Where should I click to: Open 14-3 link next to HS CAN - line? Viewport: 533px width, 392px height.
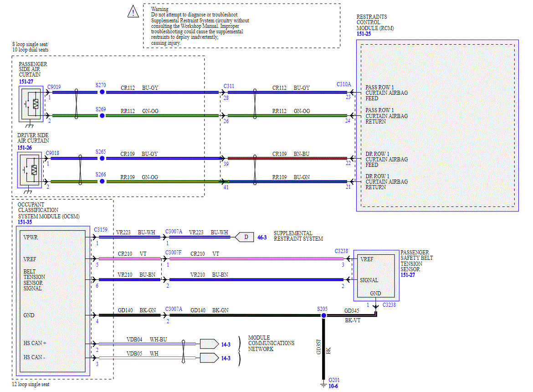point(225,358)
